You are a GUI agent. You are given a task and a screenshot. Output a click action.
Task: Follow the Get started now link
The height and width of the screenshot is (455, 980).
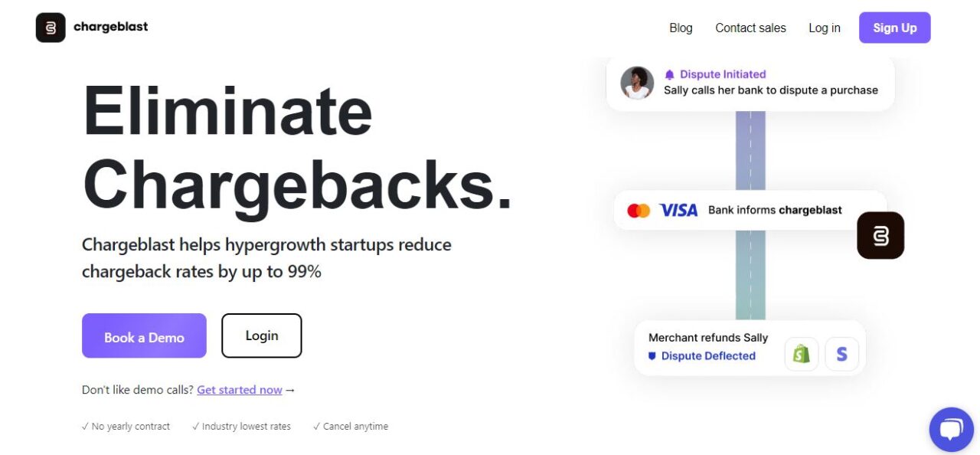pyautogui.click(x=240, y=390)
